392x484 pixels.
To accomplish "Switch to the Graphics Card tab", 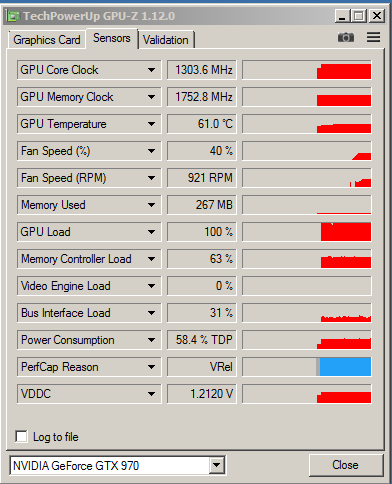I will point(47,40).
